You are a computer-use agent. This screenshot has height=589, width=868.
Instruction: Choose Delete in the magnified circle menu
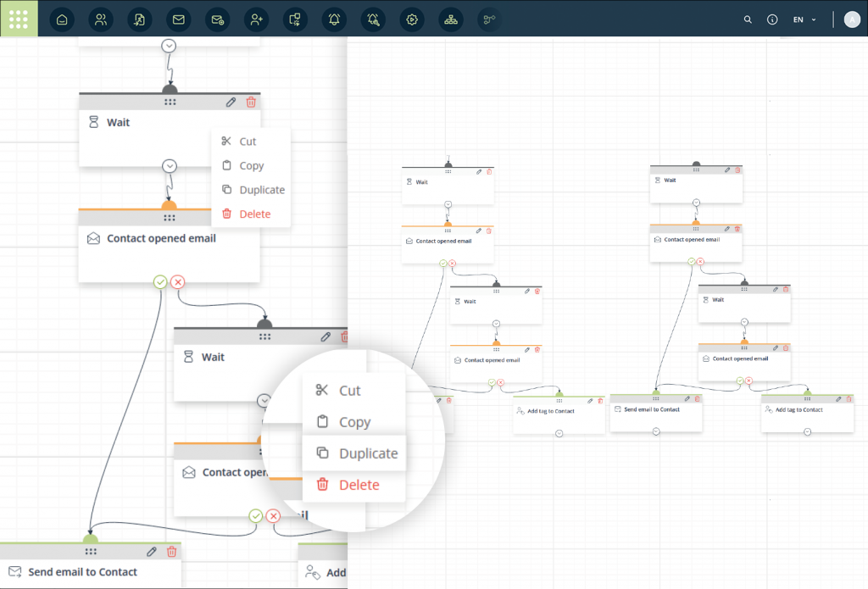[x=353, y=485]
